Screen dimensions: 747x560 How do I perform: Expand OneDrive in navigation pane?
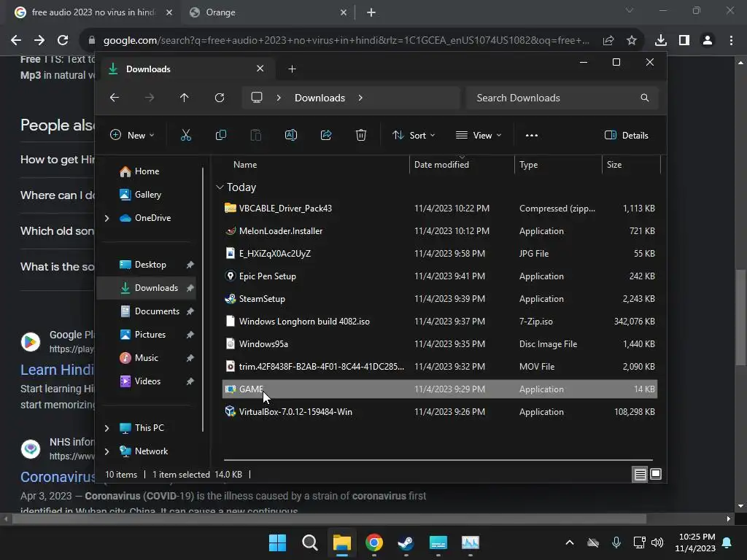pyautogui.click(x=107, y=218)
